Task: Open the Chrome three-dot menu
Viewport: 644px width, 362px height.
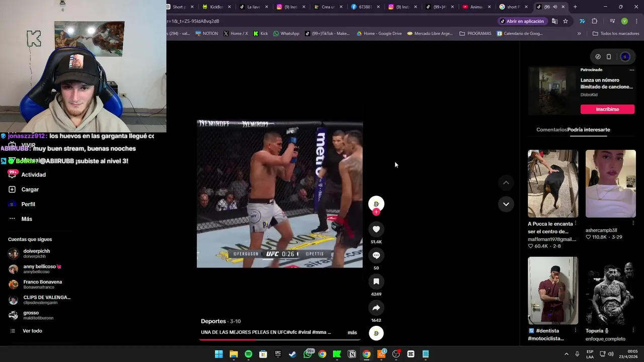Action: pos(636,21)
